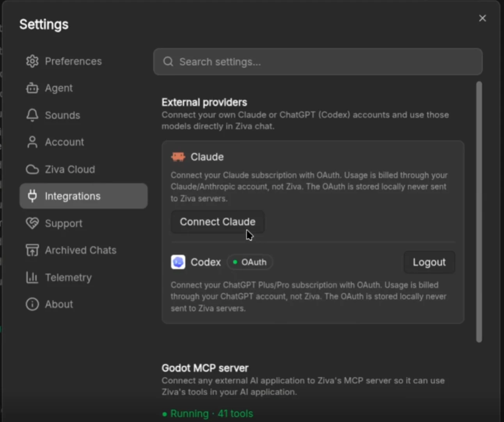This screenshot has width=504, height=422.
Task: Show the About section
Action: [x=83, y=304]
